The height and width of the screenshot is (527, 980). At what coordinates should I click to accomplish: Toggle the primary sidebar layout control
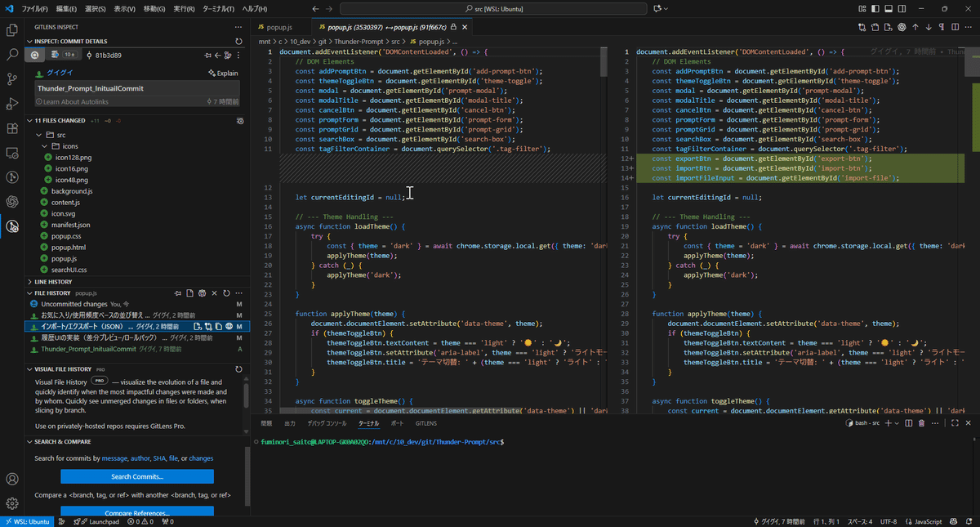click(x=875, y=8)
